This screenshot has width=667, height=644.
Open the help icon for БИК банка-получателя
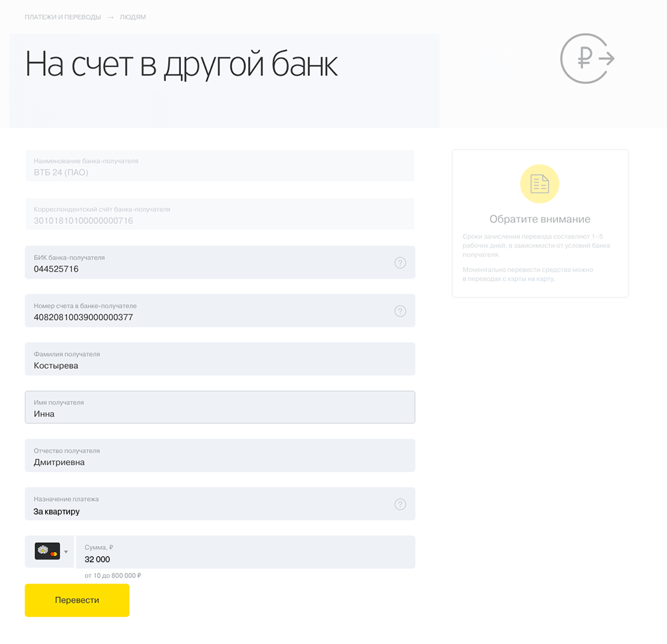point(400,263)
